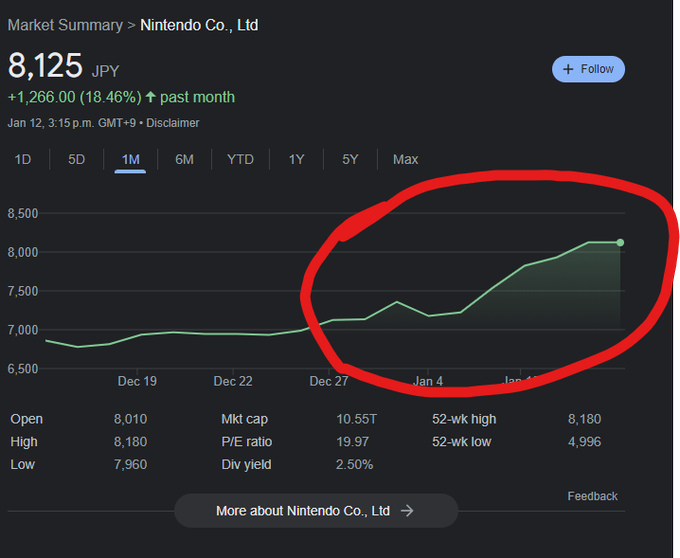
Task: Click the 8,500 y-axis label
Action: pyautogui.click(x=23, y=213)
